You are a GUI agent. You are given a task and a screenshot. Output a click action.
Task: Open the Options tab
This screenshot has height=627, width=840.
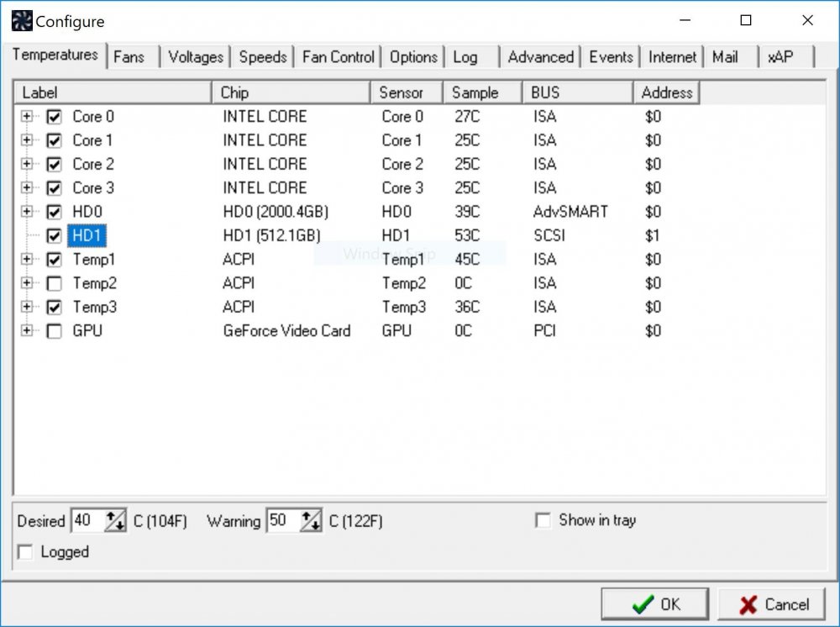[413, 57]
